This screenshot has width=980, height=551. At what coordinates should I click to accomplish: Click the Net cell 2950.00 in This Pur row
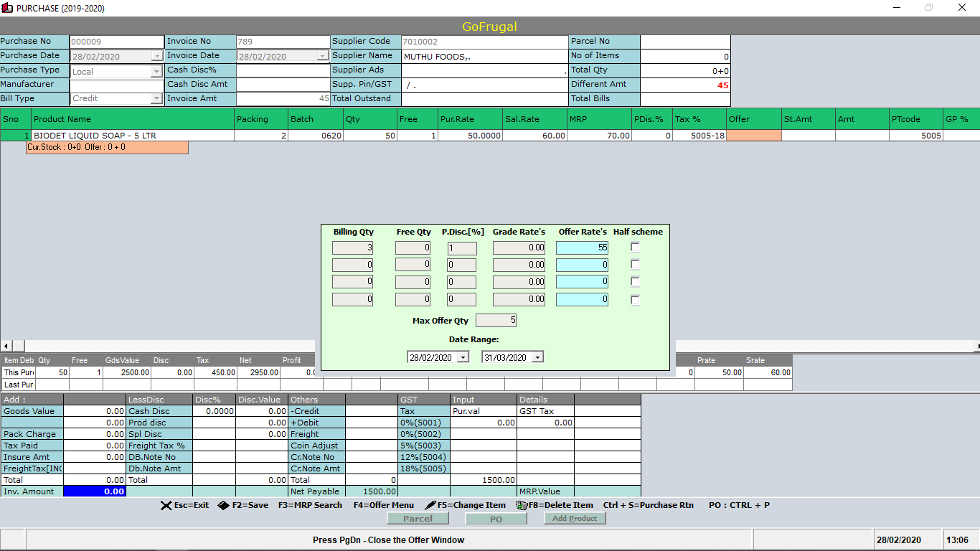click(x=258, y=373)
